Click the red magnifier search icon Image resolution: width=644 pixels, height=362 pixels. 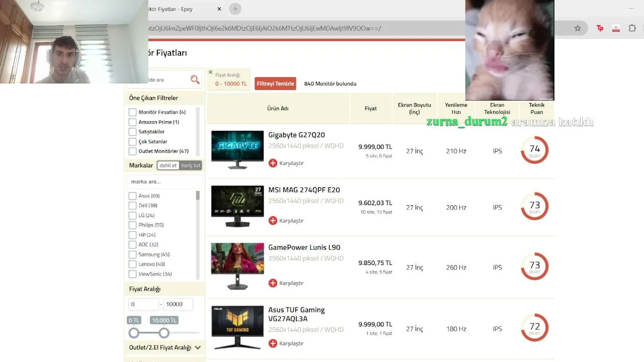point(195,79)
